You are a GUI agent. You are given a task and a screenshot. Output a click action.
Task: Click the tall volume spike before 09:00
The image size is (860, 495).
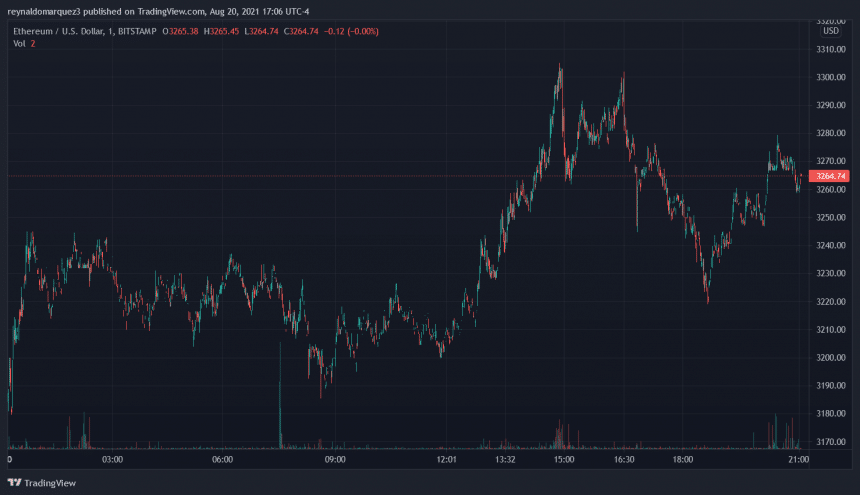[280, 400]
